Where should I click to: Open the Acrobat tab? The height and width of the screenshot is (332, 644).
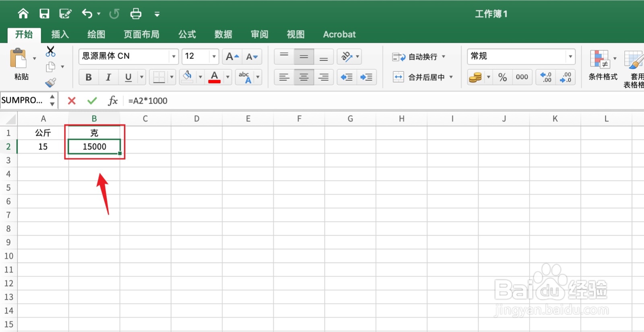pyautogui.click(x=339, y=35)
